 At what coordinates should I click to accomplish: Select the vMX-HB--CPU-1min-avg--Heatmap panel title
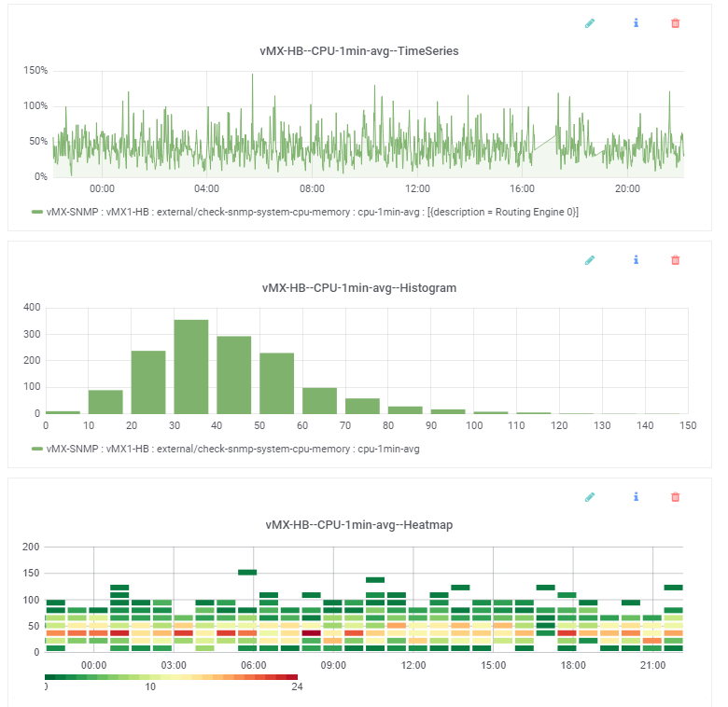[359, 525]
